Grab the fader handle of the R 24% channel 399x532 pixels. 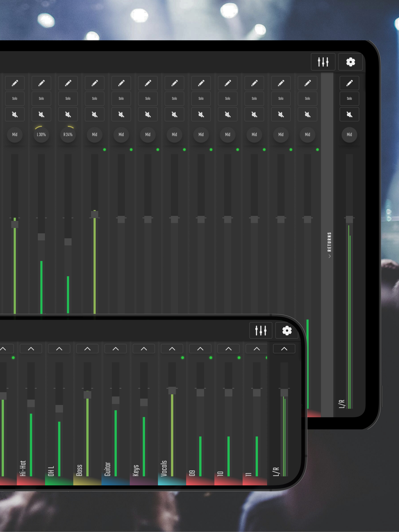(x=68, y=242)
